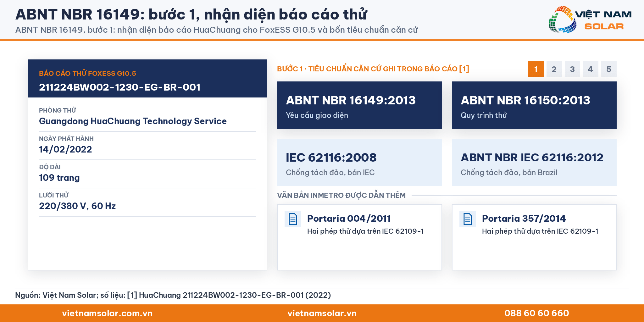Click the 'Yêu cầu giao diện' subtitle
This screenshot has height=322, width=644.
point(317,115)
